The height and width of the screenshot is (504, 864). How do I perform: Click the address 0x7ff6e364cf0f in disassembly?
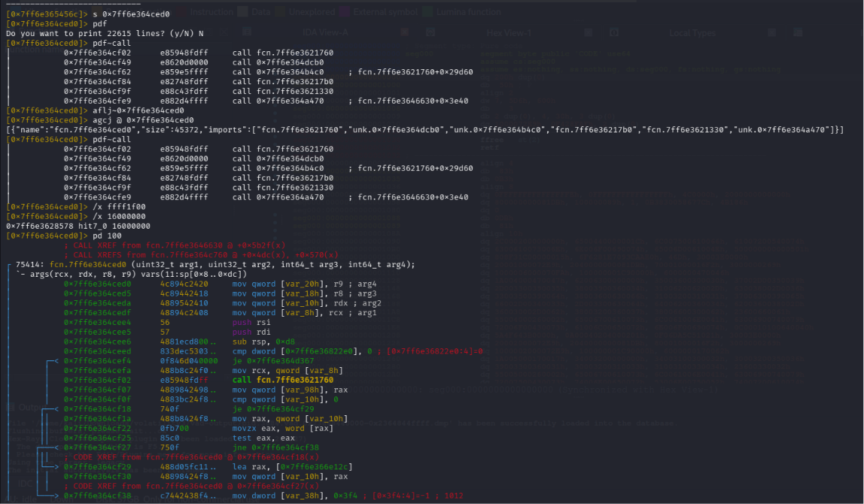coord(98,400)
